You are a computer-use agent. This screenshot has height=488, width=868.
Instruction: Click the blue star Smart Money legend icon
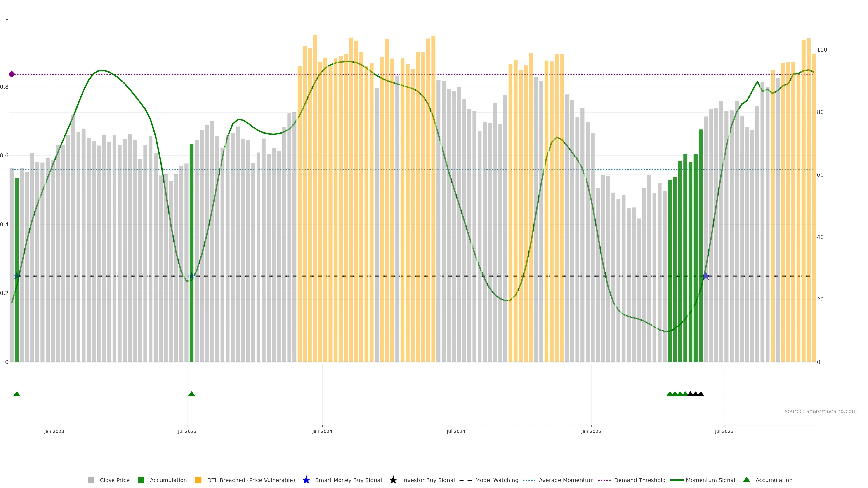(306, 480)
